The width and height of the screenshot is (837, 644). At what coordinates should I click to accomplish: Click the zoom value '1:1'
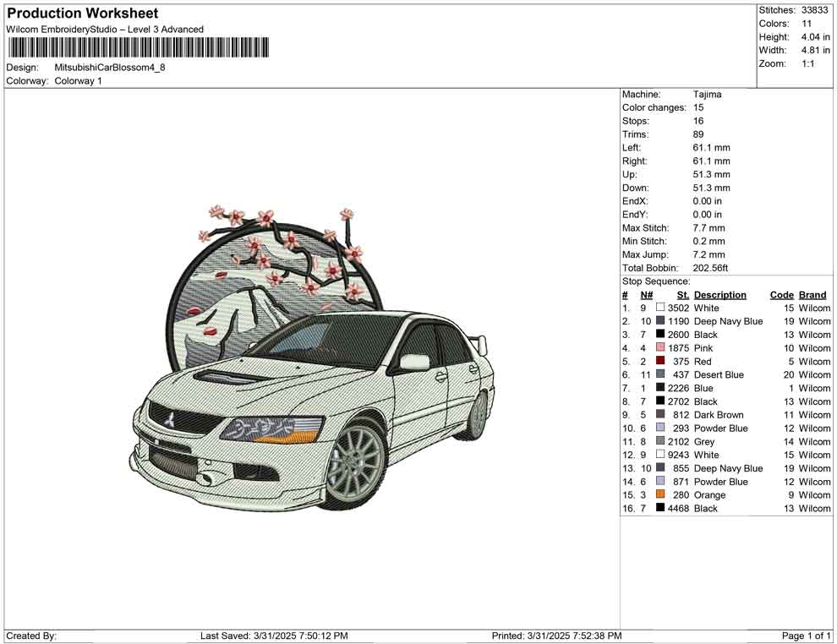pos(807,63)
